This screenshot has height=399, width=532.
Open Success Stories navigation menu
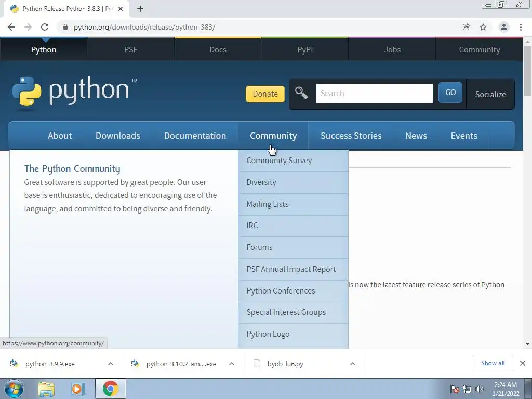(x=351, y=136)
